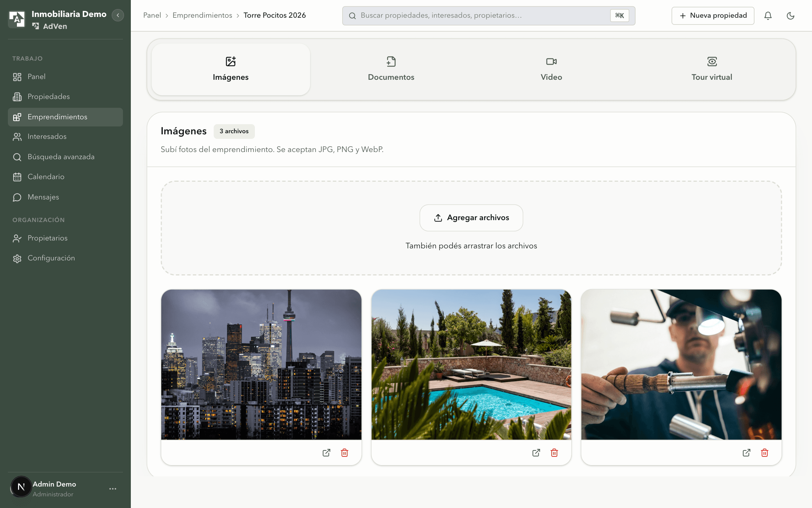Open Configuración settings

click(65, 258)
